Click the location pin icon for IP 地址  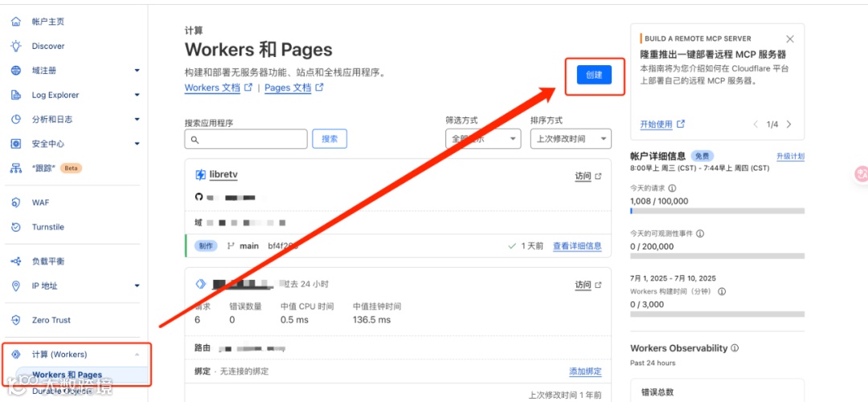click(x=16, y=285)
